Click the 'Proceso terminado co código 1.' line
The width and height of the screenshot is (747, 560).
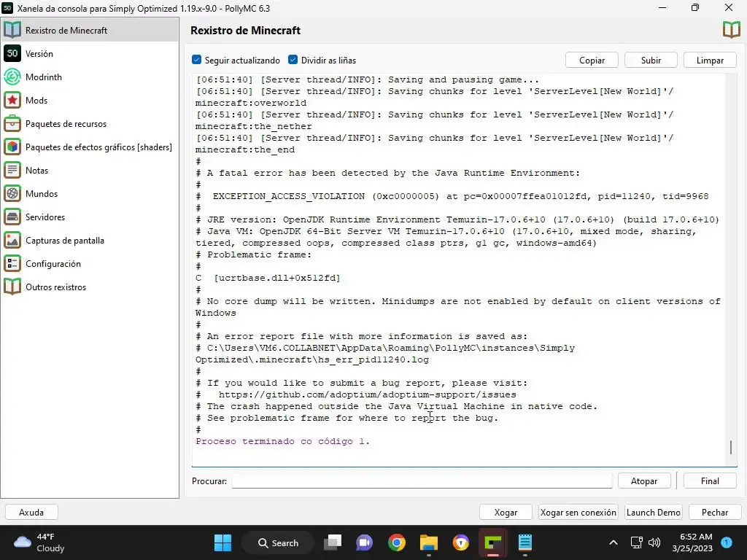pyautogui.click(x=282, y=441)
